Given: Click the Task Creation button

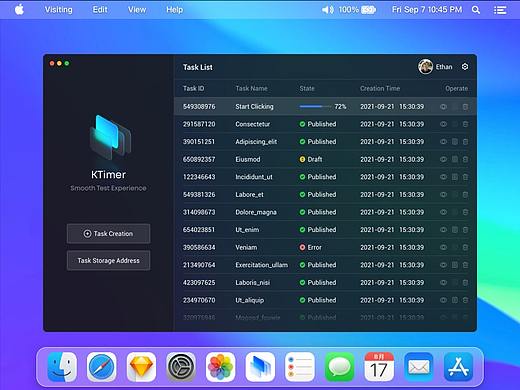Looking at the screenshot, I should pos(108,234).
